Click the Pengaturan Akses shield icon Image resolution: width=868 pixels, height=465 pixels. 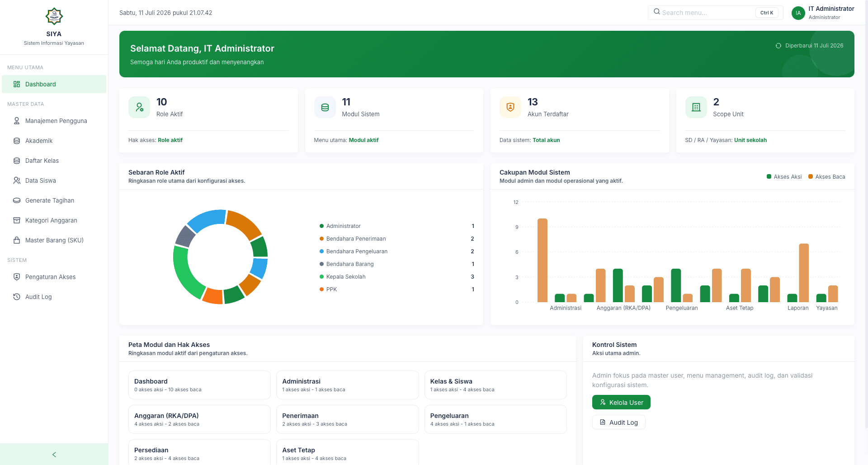[17, 277]
